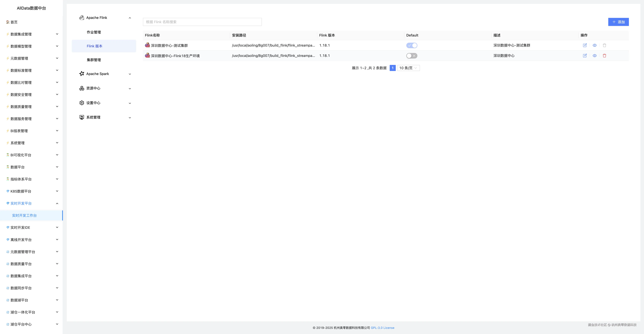Focus the Flink name search field
This screenshot has width=644, height=334.
(x=202, y=22)
